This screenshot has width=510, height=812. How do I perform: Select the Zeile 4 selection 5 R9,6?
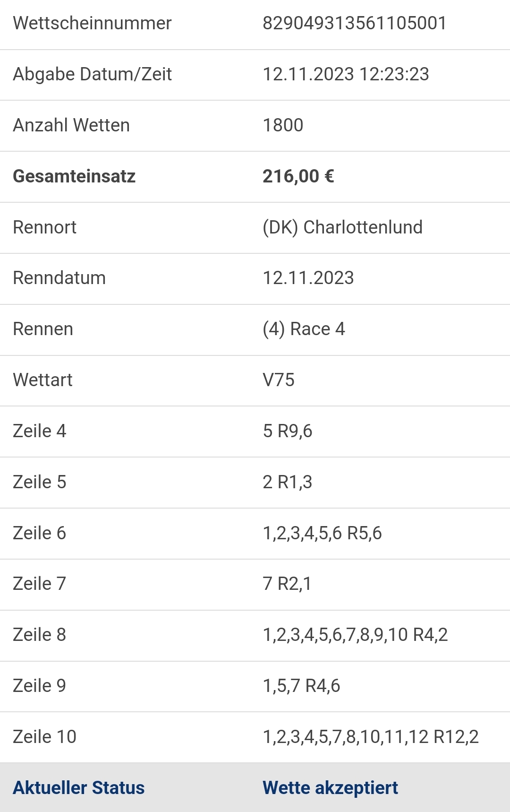(287, 431)
